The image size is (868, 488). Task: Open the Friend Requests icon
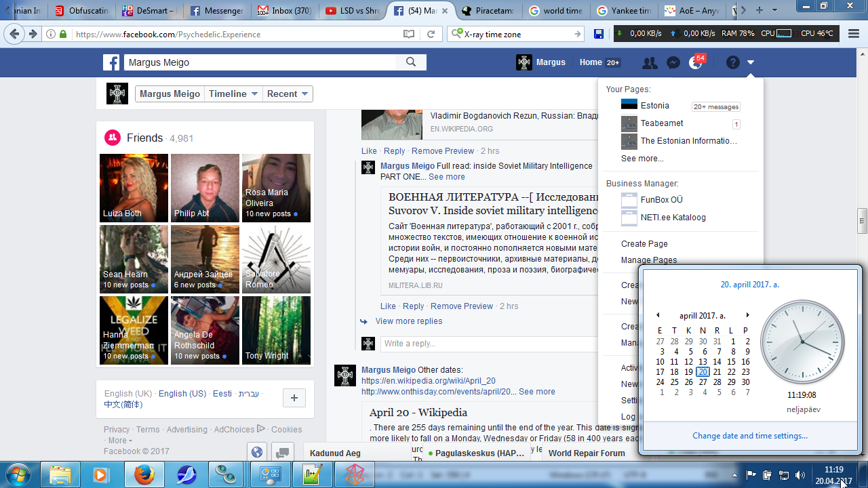coord(650,63)
